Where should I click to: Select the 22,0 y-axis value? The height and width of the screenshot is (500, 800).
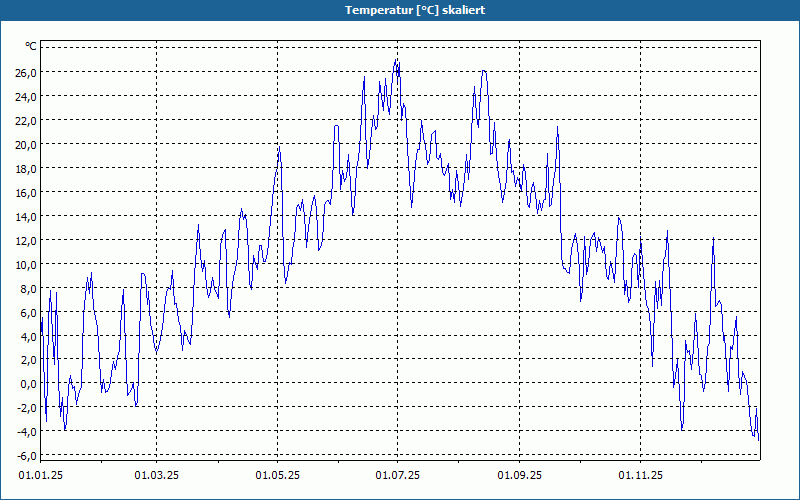(26, 120)
